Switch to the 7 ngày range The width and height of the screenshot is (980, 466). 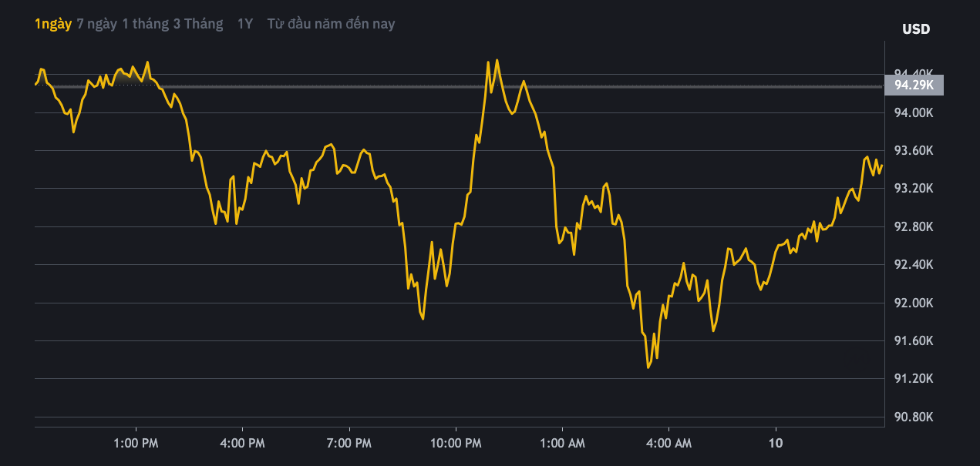[x=96, y=24]
